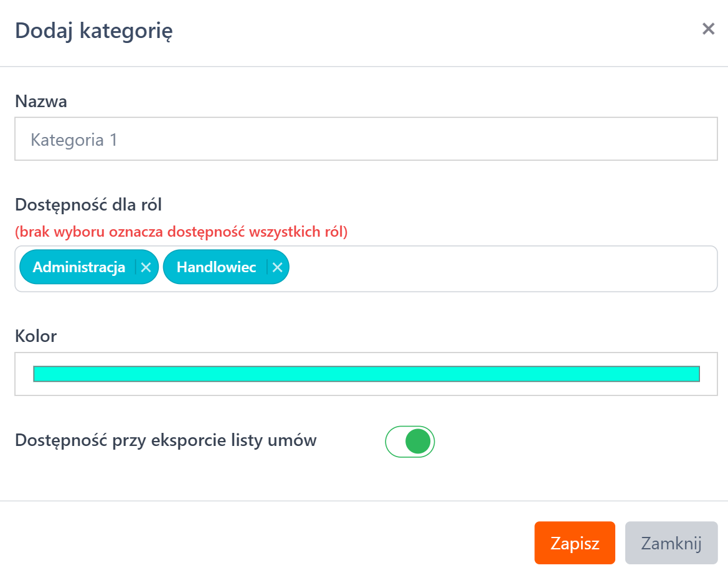Open the role selection dropdown field

498,268
